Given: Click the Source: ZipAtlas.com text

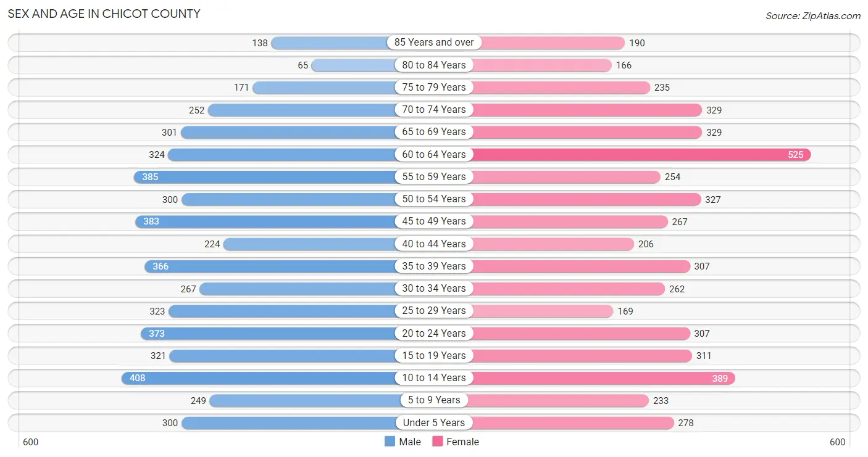Looking at the screenshot, I should coord(813,16).
